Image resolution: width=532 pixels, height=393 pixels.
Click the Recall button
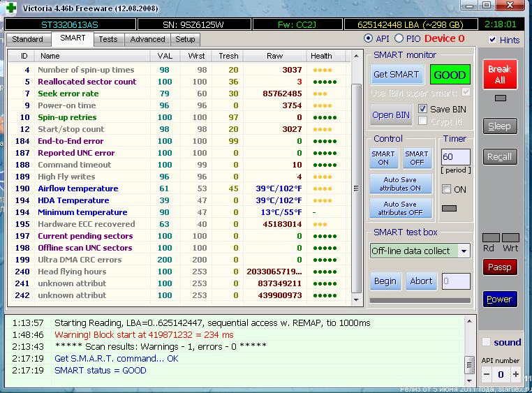pyautogui.click(x=500, y=156)
